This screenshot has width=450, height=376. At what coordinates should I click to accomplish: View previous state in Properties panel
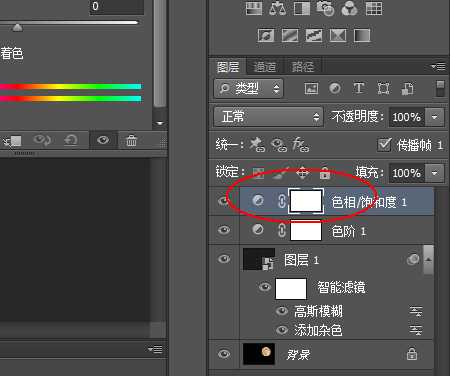point(42,140)
